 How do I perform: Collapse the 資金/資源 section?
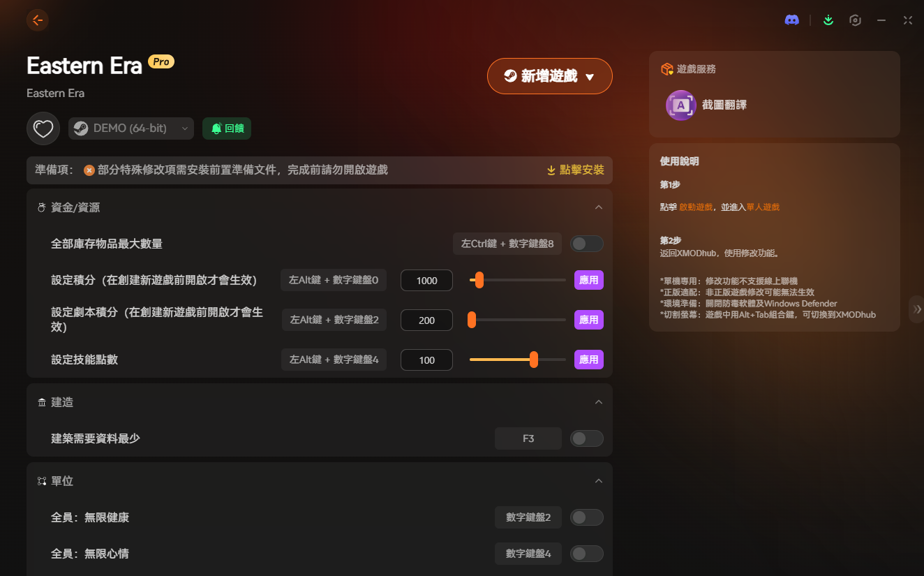pos(598,207)
